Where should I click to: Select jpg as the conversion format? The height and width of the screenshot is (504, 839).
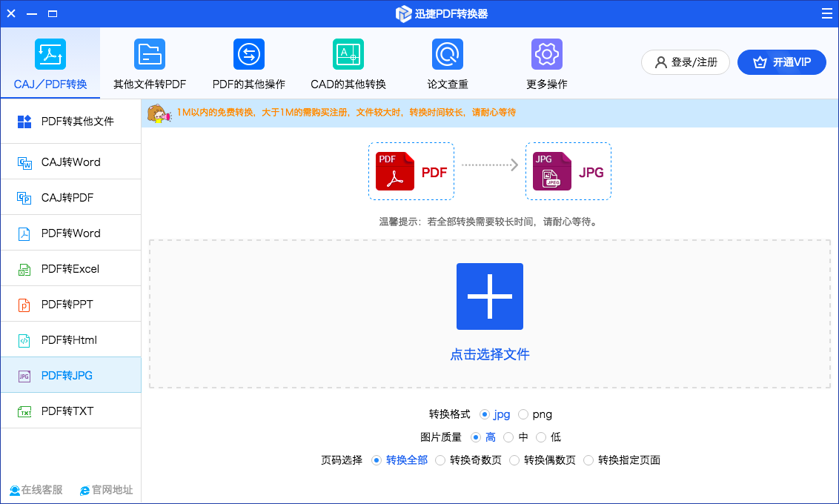point(485,414)
